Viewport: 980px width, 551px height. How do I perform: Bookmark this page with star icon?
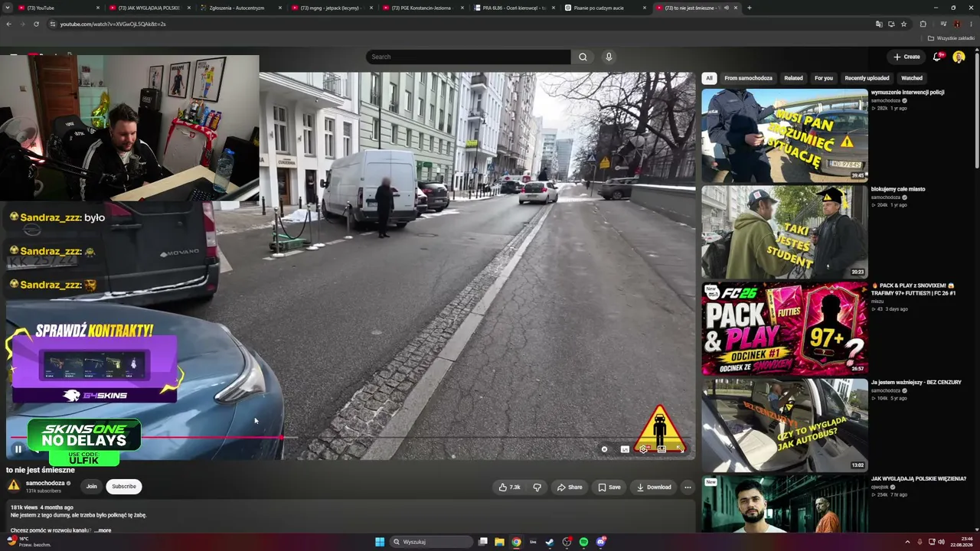pos(903,24)
